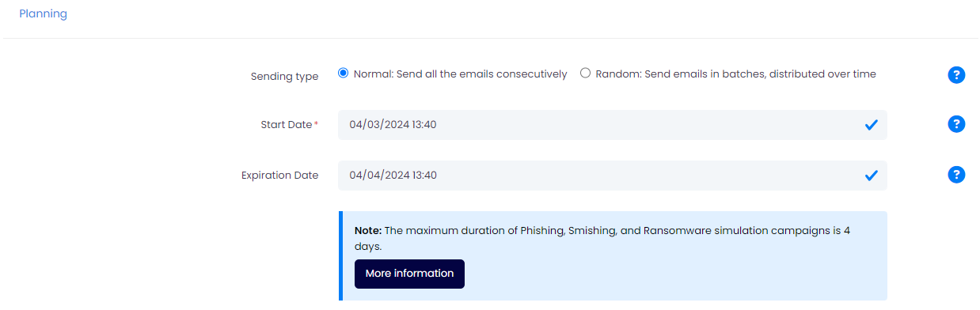Screen dimensions: 980x310
Task: Open help icon beside Expiration Date
Action: tap(956, 175)
